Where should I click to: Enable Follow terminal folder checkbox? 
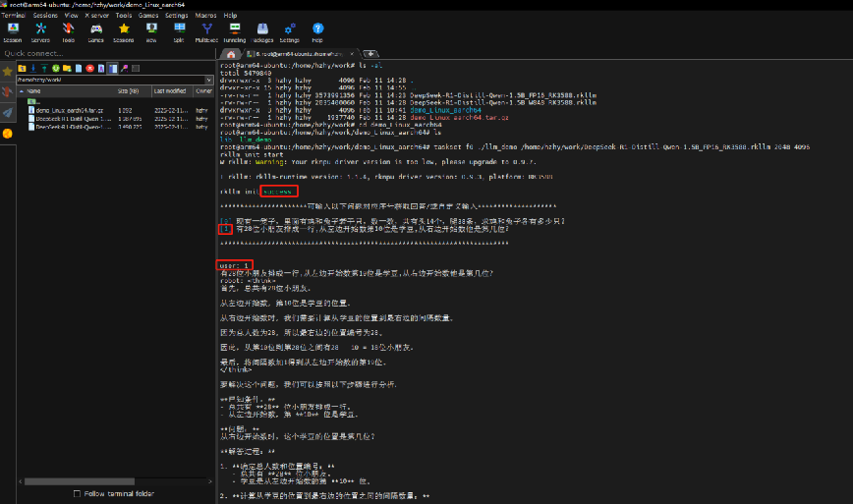pyautogui.click(x=77, y=493)
